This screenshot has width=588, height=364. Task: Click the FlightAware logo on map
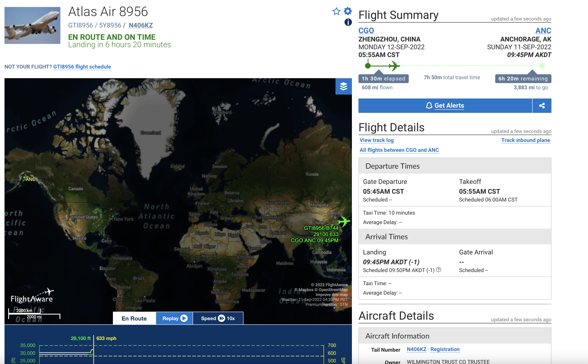(32, 296)
